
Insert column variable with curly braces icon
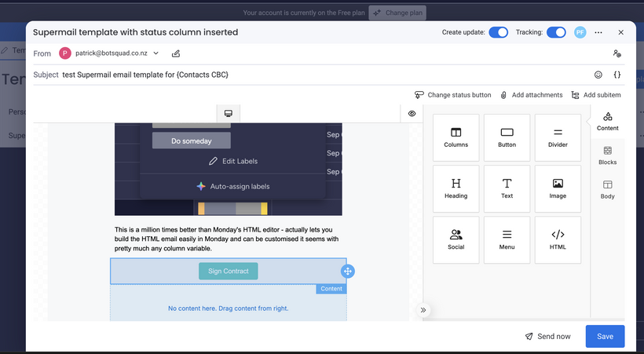pyautogui.click(x=617, y=75)
